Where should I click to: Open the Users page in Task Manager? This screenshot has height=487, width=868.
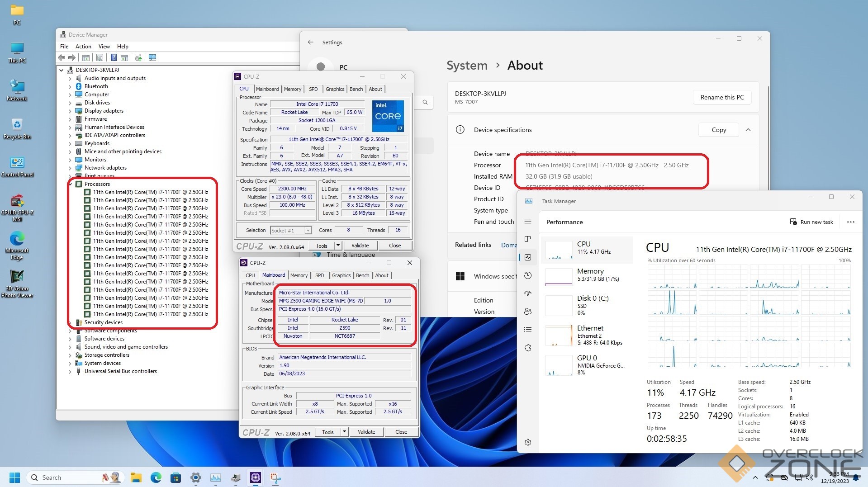pos(528,312)
